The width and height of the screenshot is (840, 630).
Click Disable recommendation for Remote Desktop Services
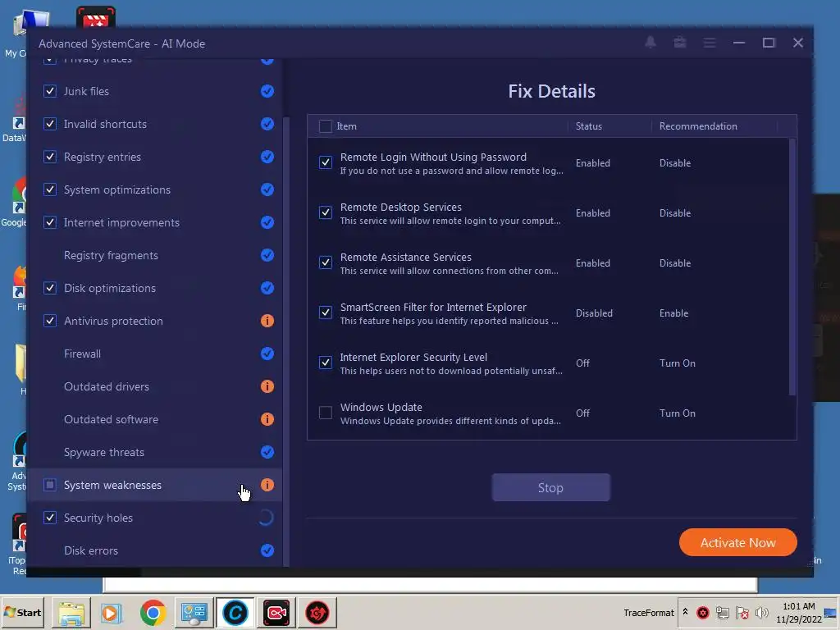(675, 213)
